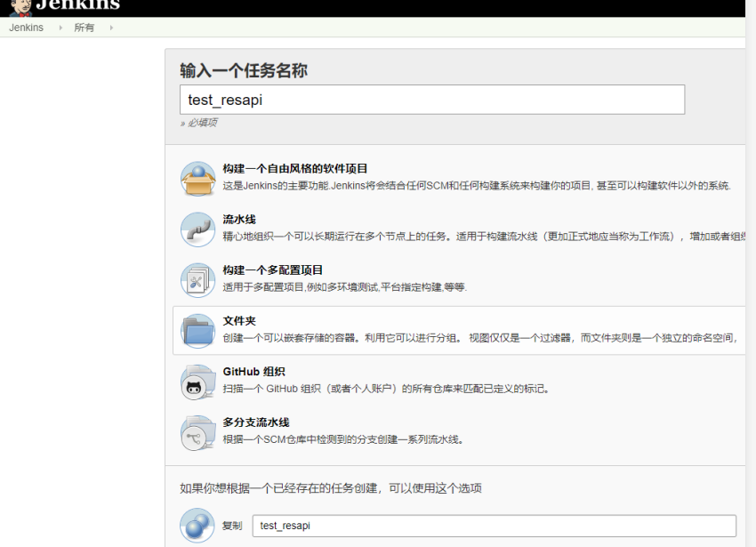Click the task name input field
The image size is (756, 547).
tap(432, 100)
